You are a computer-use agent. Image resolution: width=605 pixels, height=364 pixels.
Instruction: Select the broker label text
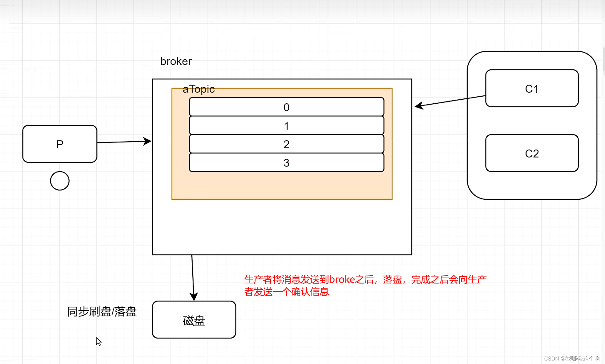(176, 61)
